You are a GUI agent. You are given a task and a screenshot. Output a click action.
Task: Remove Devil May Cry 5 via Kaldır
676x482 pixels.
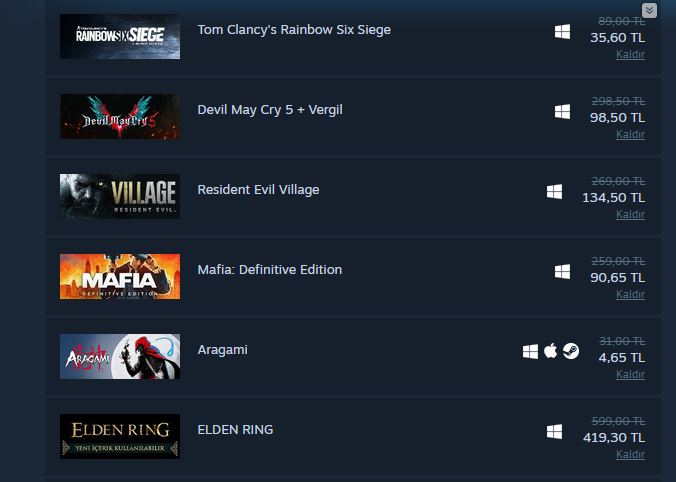[x=630, y=135]
